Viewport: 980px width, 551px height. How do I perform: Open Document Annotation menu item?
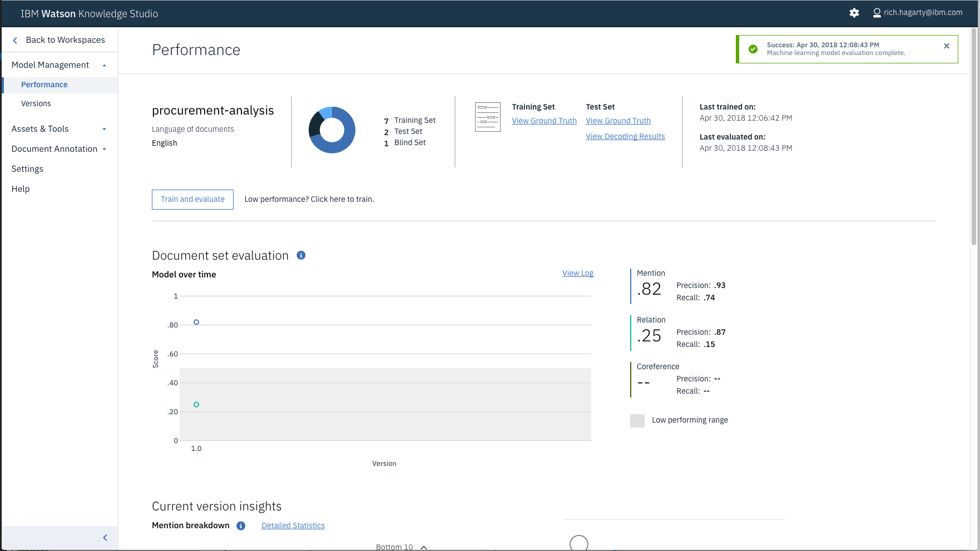55,149
